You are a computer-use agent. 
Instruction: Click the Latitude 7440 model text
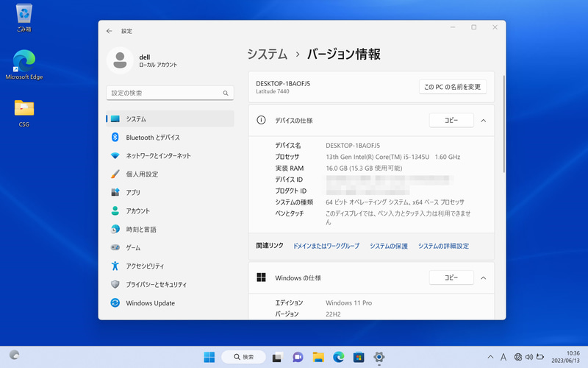(x=273, y=91)
